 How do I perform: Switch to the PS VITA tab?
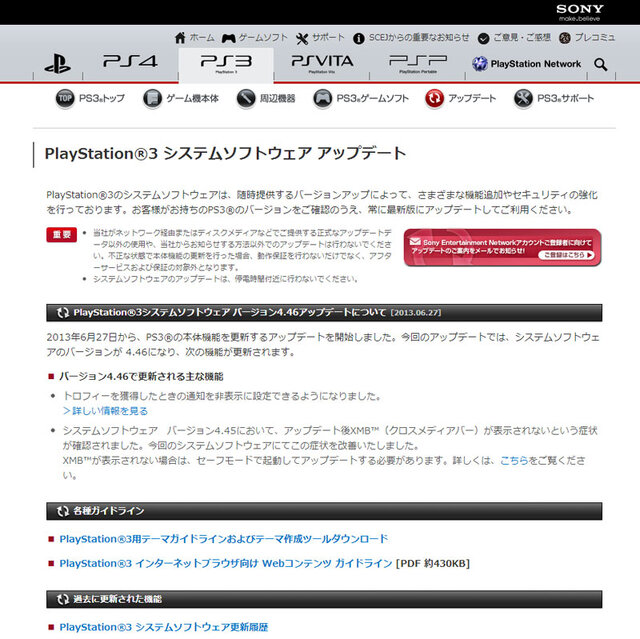322,64
